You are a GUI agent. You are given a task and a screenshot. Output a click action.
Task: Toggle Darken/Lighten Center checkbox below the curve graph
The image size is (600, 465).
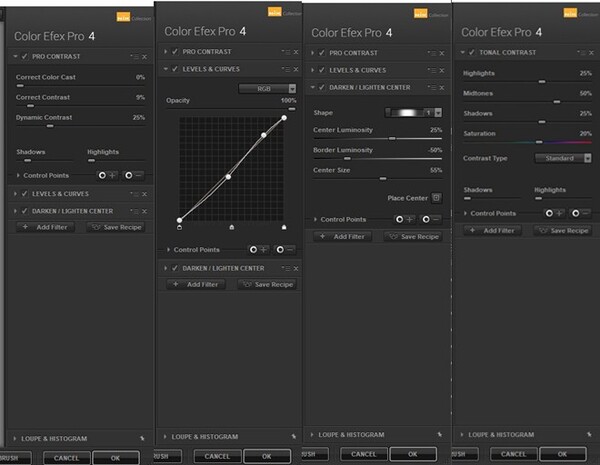(175, 268)
